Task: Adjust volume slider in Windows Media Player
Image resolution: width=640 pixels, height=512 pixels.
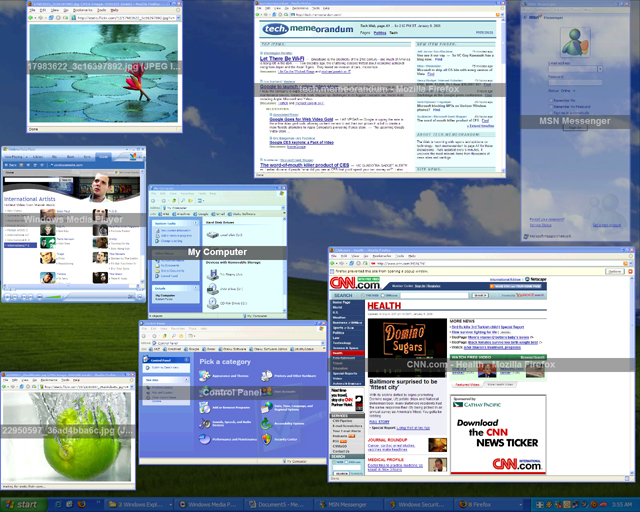Action: click(x=53, y=297)
